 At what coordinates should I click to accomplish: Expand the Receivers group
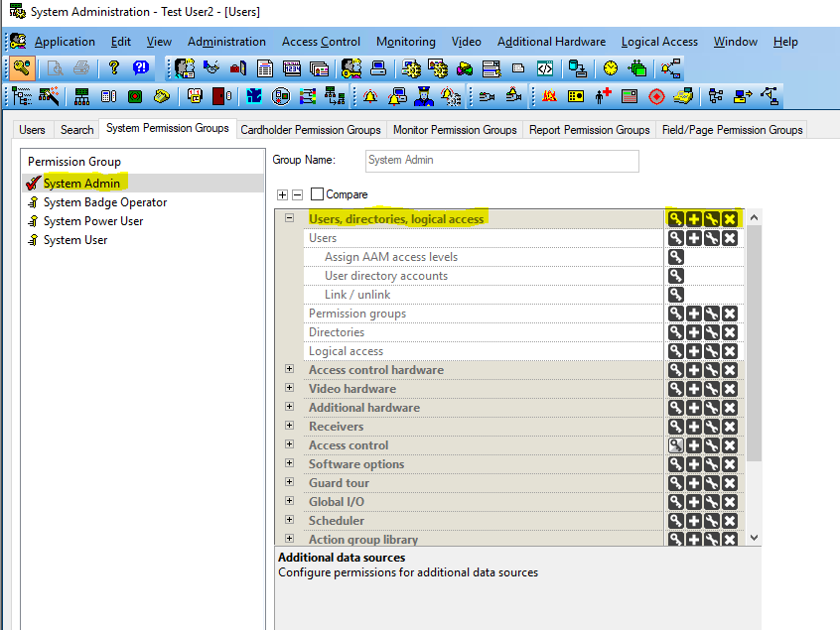click(x=289, y=425)
